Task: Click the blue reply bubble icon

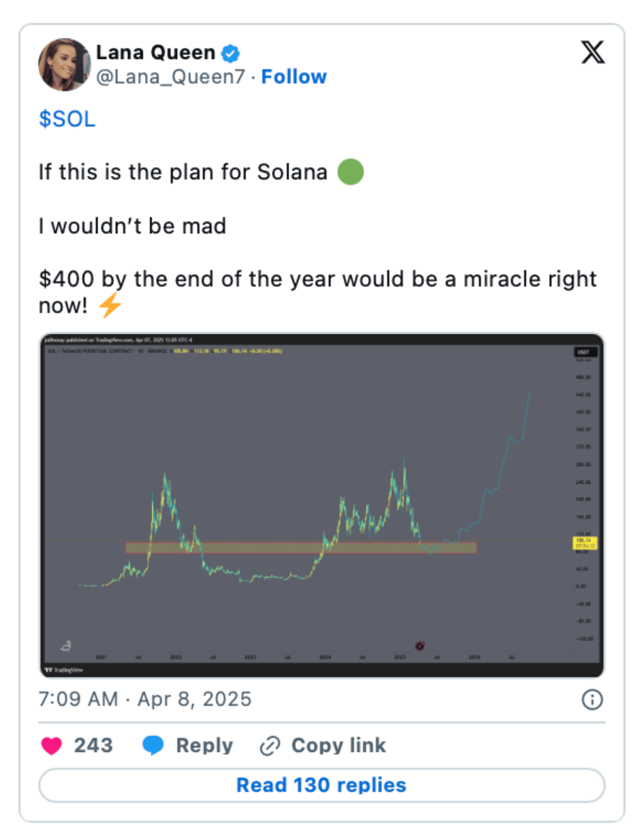Action: click(153, 745)
